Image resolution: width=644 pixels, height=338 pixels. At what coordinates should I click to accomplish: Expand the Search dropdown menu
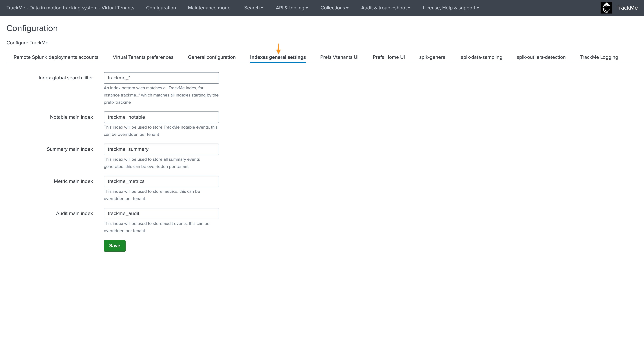tap(254, 8)
